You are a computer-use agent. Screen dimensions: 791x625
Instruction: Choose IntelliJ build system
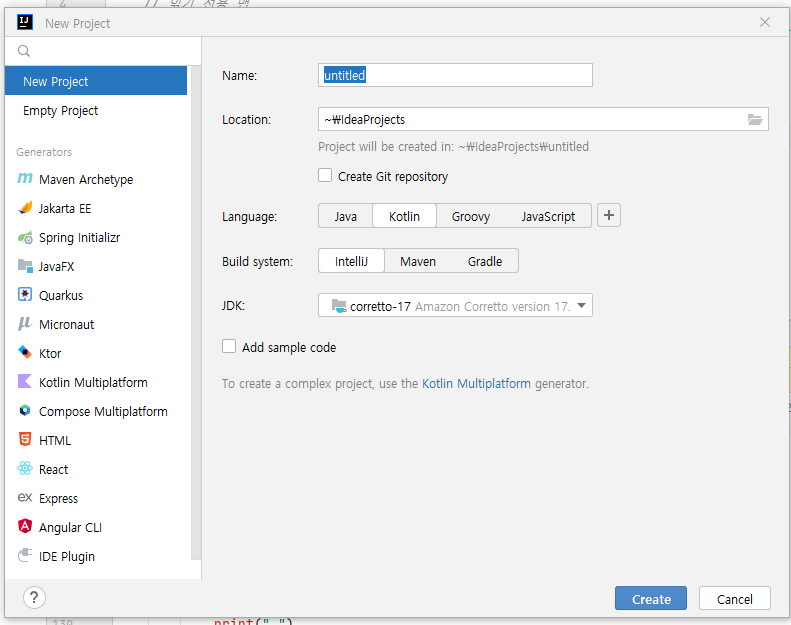(x=351, y=261)
